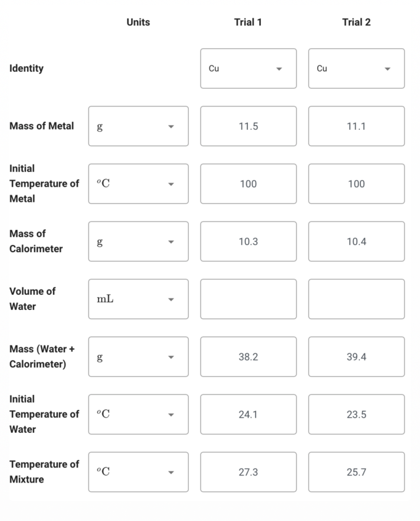Select the Trial 2 mixture temperature showing 25.7
Screen dimensions: 420x521
[356, 472]
